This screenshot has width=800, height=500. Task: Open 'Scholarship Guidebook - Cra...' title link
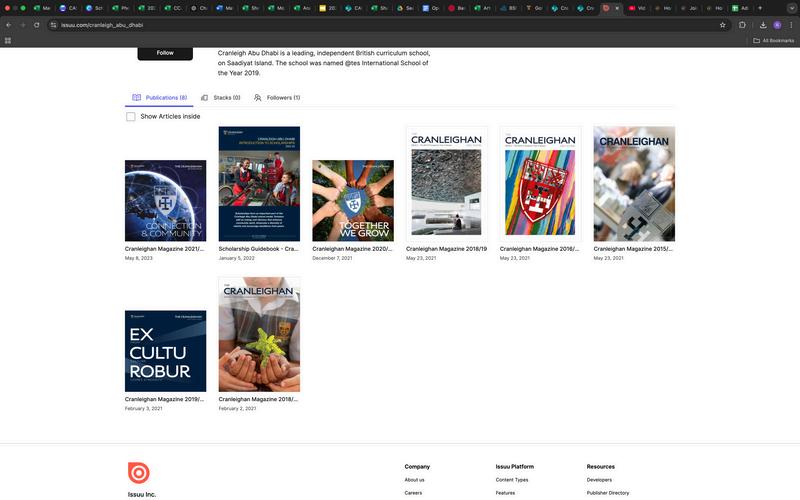pyautogui.click(x=259, y=249)
